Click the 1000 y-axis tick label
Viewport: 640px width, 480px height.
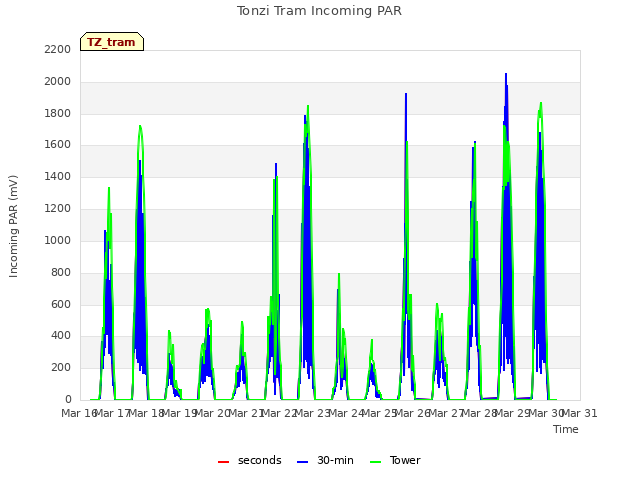point(58,240)
